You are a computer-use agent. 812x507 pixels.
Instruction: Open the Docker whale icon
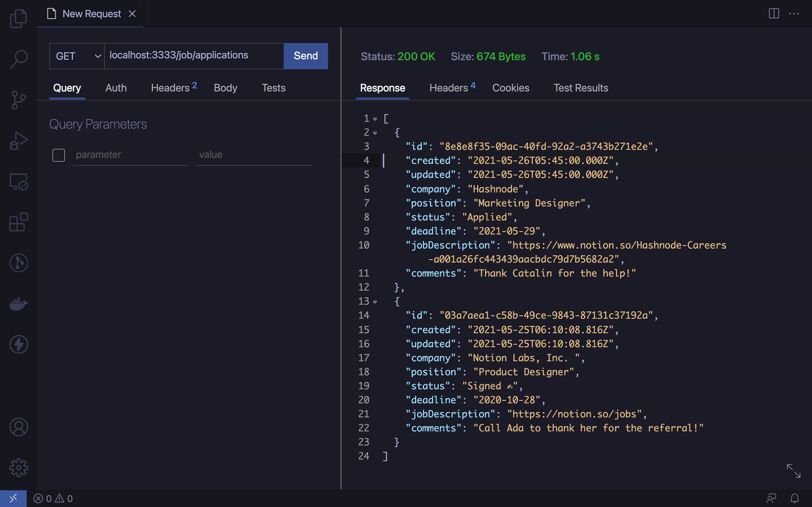18,304
